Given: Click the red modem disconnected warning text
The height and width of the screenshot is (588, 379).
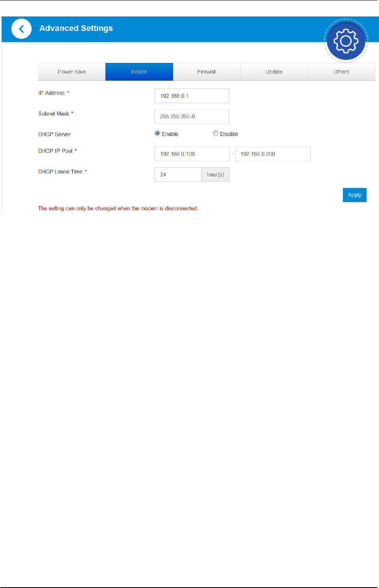Looking at the screenshot, I should pos(118,209).
